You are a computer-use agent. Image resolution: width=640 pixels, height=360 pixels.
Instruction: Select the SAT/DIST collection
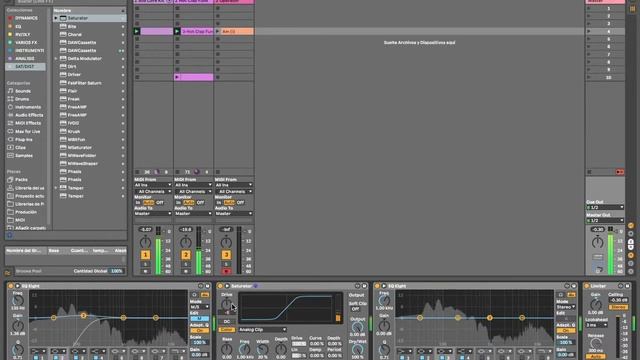tap(24, 67)
